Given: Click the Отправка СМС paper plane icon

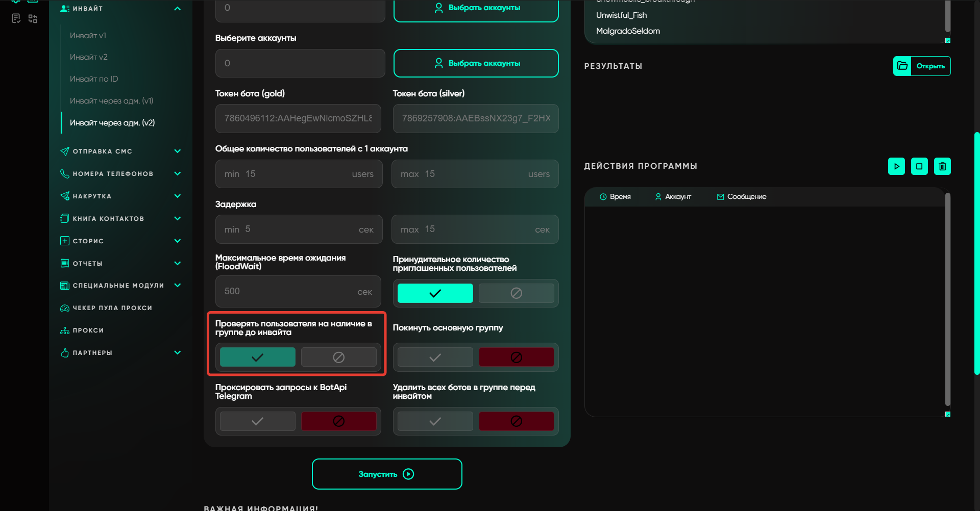Looking at the screenshot, I should [65, 151].
